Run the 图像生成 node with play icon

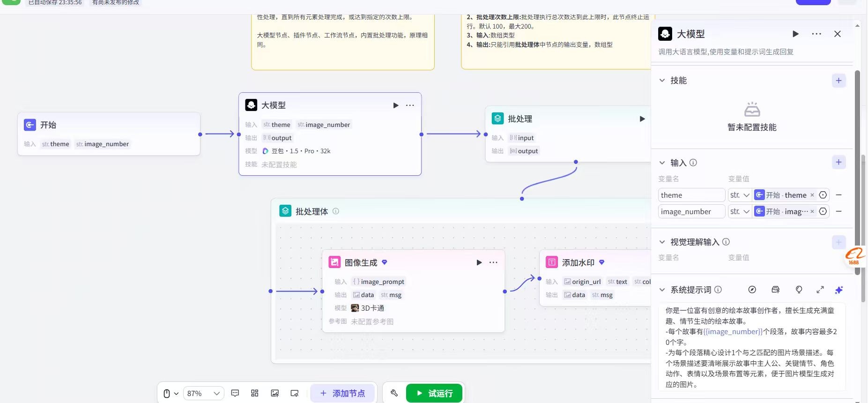pyautogui.click(x=479, y=262)
